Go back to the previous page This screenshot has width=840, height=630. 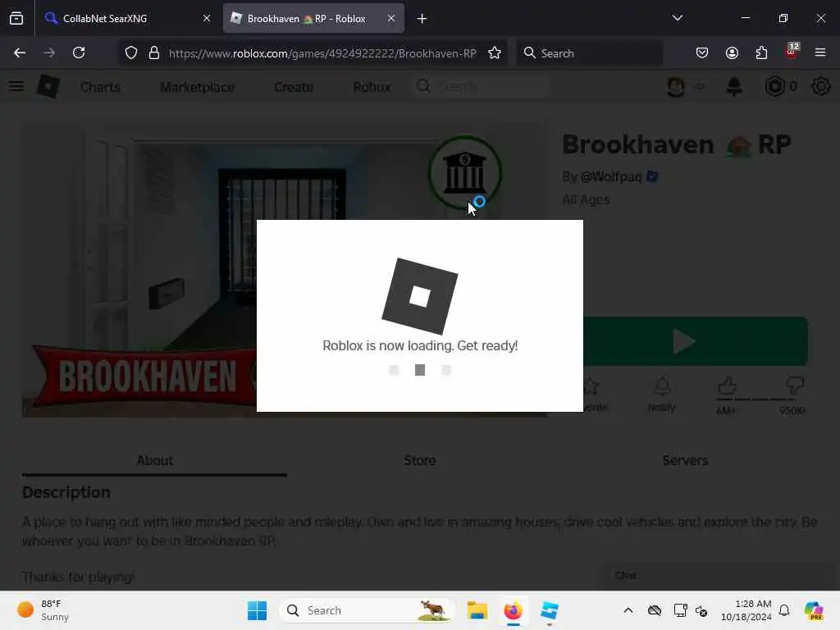20,52
